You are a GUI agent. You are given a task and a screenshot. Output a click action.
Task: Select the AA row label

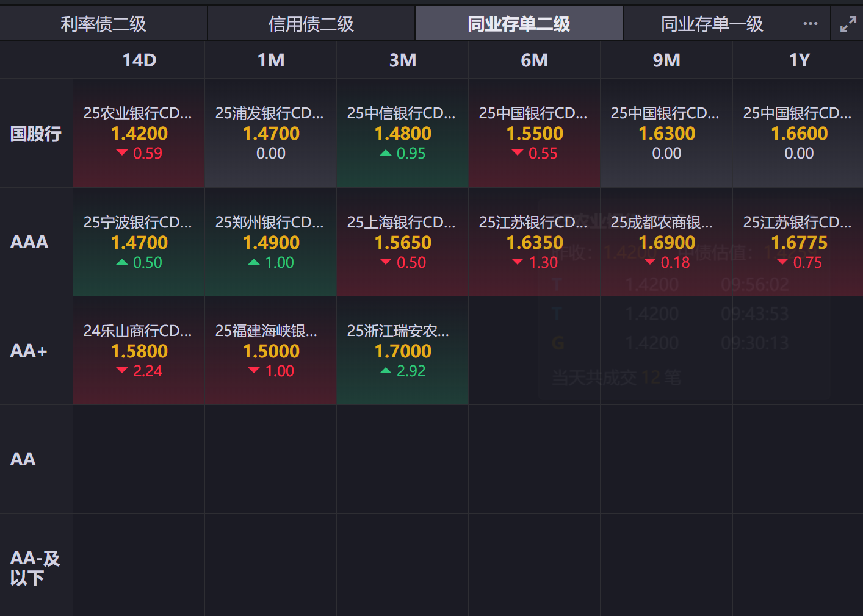(x=36, y=459)
